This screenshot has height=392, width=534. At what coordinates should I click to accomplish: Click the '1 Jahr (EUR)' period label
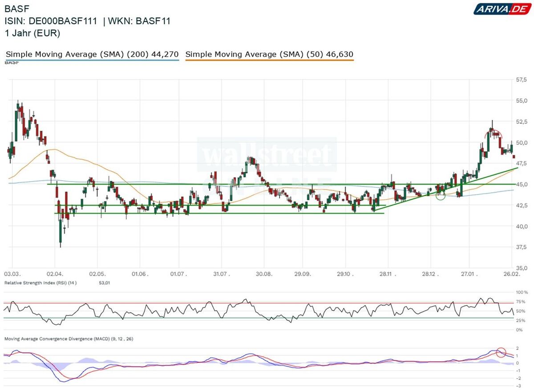[x=32, y=33]
